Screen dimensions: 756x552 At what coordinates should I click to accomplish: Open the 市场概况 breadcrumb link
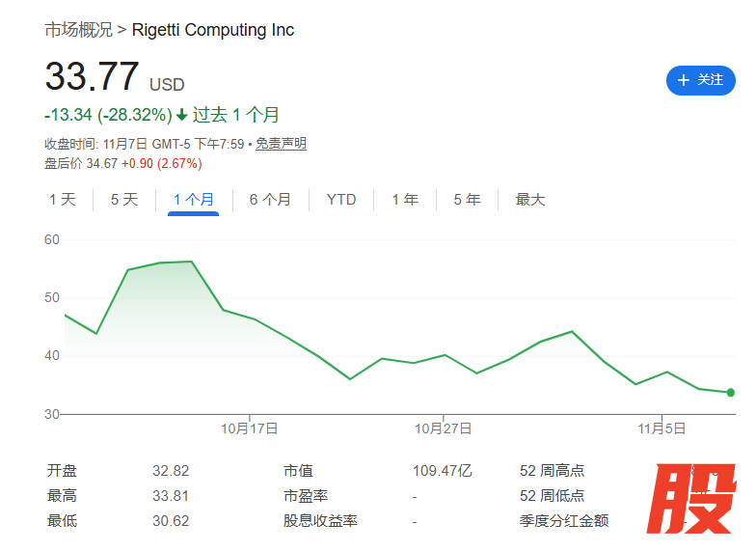[79, 30]
